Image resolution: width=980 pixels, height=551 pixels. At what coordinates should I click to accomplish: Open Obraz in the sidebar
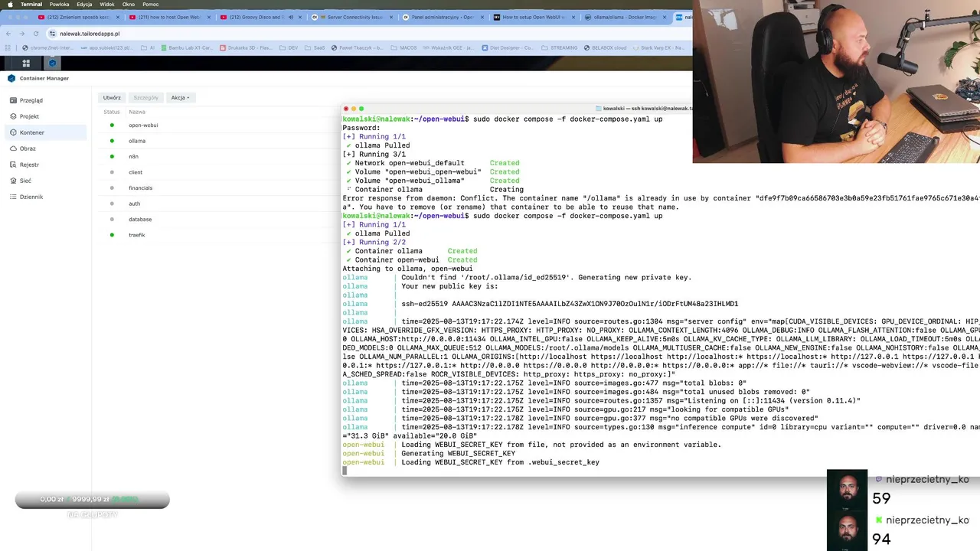pos(46,148)
